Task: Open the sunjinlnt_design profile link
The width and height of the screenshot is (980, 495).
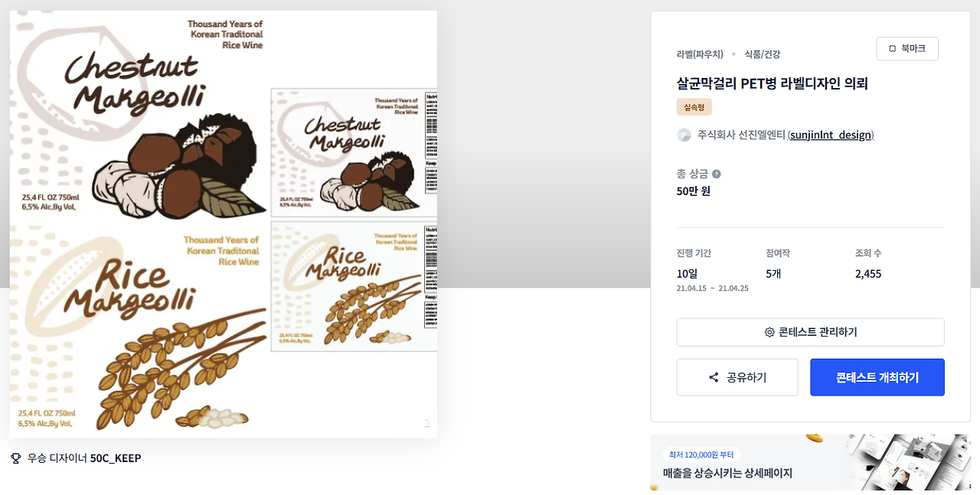Action: pos(831,135)
